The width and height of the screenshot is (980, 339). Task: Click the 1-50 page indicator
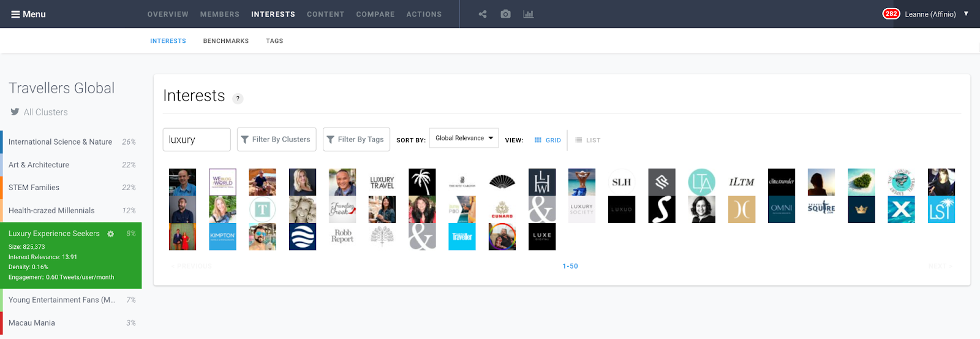click(x=570, y=266)
